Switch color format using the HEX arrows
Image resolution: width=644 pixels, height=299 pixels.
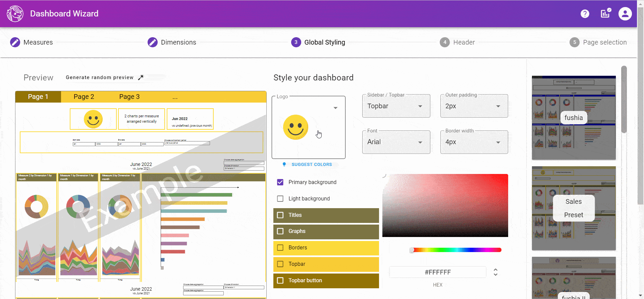[495, 272]
